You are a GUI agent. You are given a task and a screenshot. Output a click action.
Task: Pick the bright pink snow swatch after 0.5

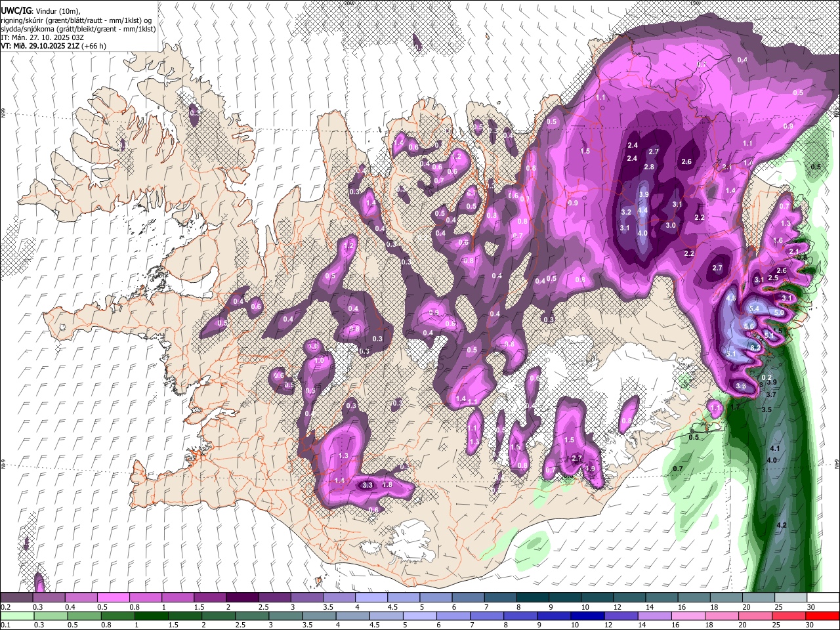(113, 598)
